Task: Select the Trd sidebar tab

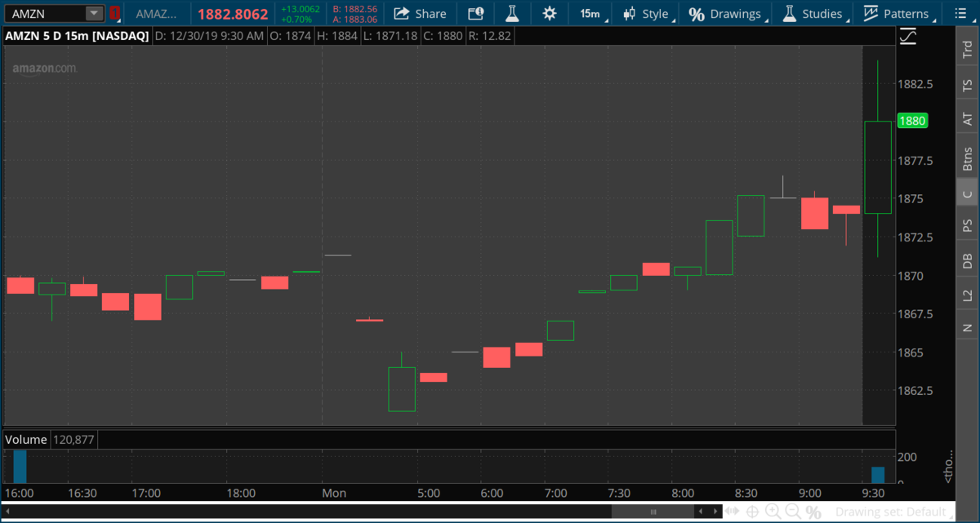Action: (x=968, y=49)
